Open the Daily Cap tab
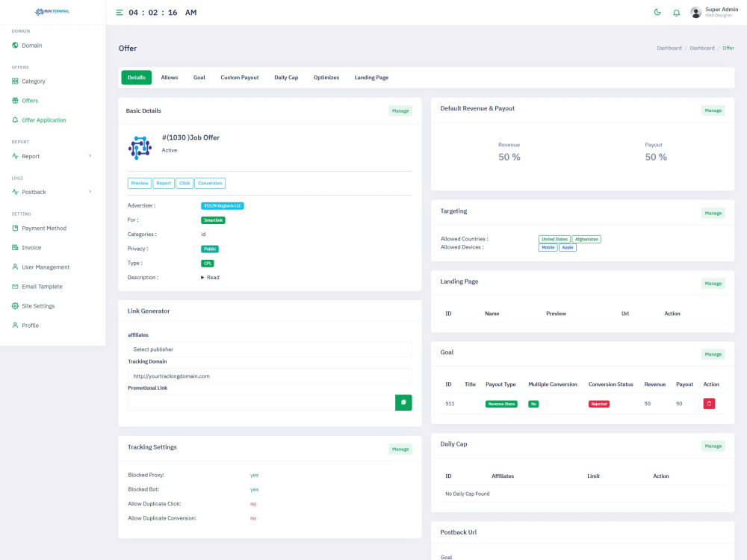The image size is (747, 560). 286,78
